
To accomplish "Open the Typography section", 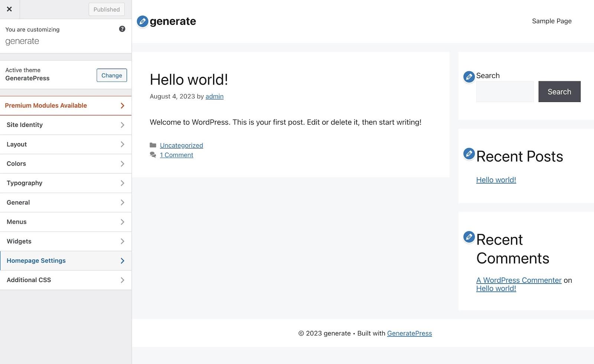I will [x=66, y=183].
